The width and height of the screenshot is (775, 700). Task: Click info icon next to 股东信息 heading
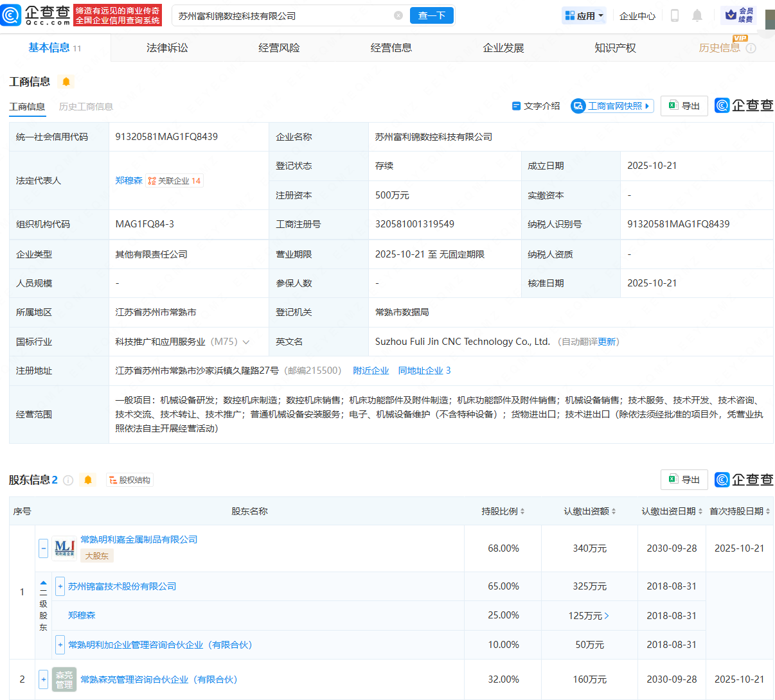(x=68, y=480)
